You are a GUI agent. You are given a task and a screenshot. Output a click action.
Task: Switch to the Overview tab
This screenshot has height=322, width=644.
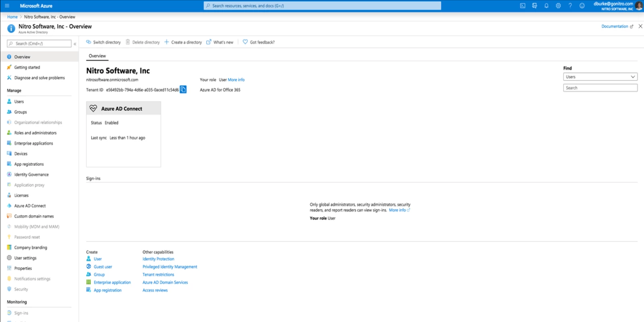coord(97,56)
